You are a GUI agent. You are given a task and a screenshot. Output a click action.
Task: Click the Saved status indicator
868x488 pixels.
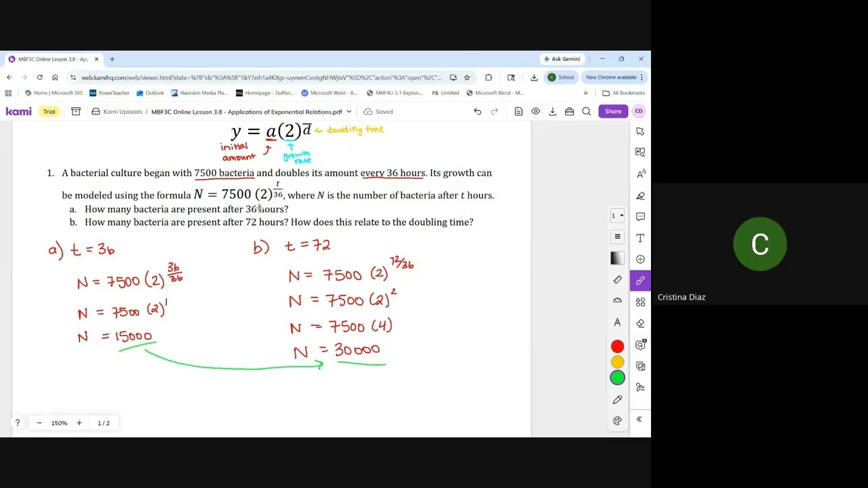[378, 112]
